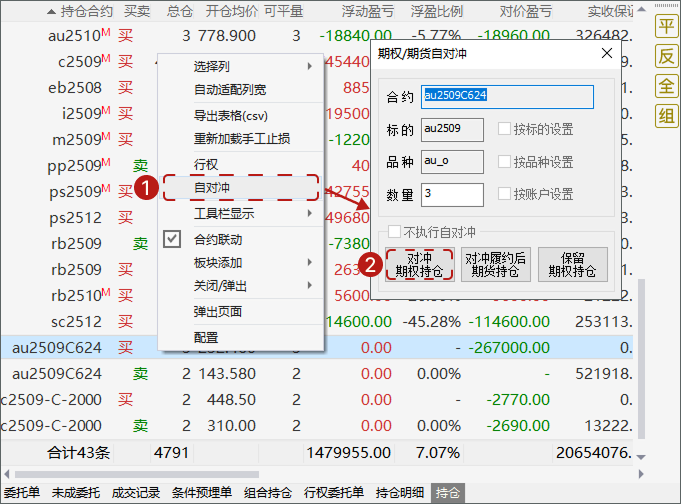Click the 数量 quantity input field
The image size is (681, 504).
click(x=452, y=194)
